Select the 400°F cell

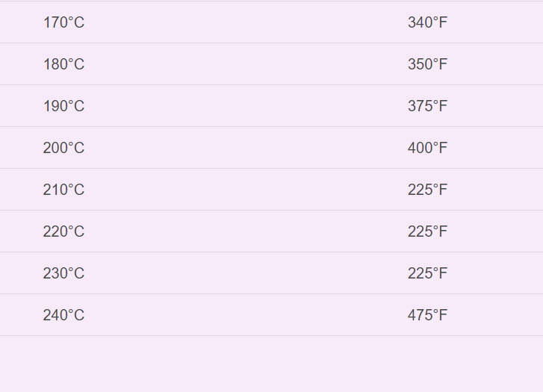pos(427,148)
